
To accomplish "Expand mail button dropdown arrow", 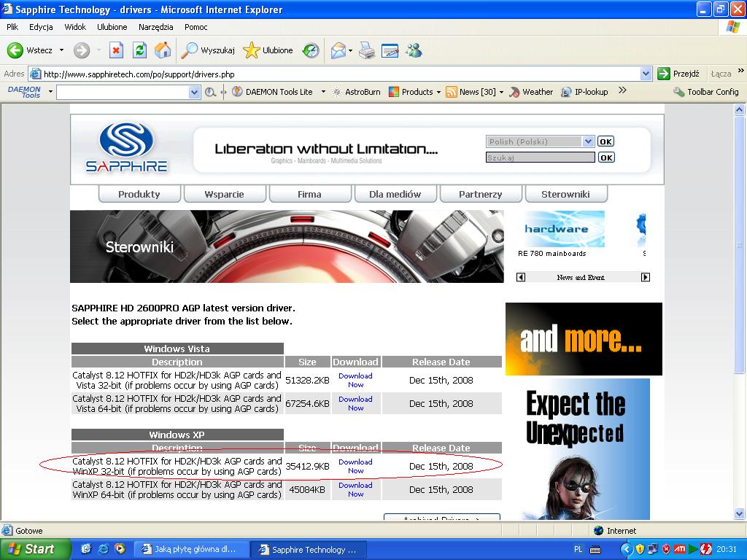I will click(351, 50).
